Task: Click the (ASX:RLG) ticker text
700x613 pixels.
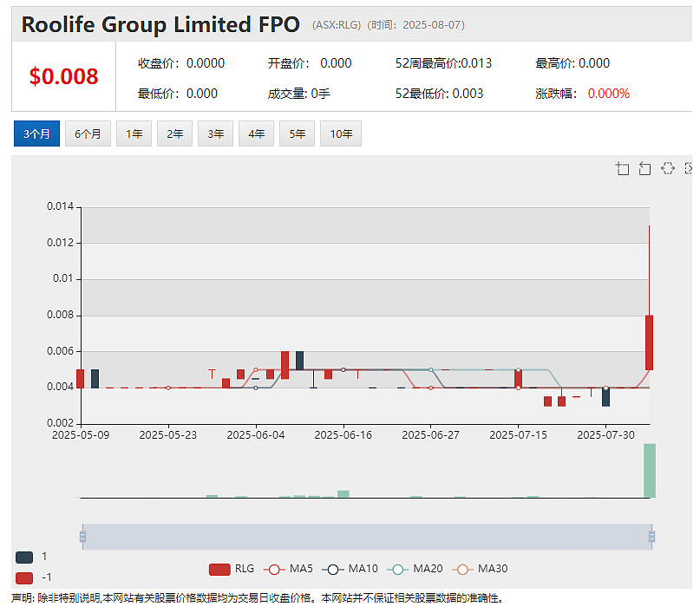Action: pyautogui.click(x=337, y=25)
